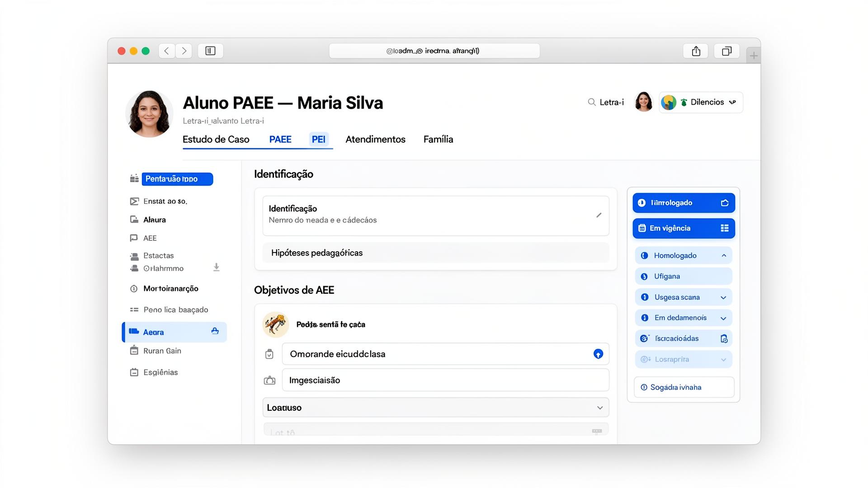Add a new tab with the plus icon
This screenshot has height=488, width=868.
click(753, 56)
